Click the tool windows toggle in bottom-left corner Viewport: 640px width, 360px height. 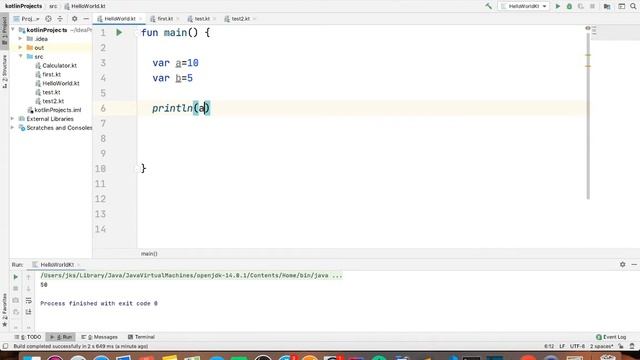[5, 346]
